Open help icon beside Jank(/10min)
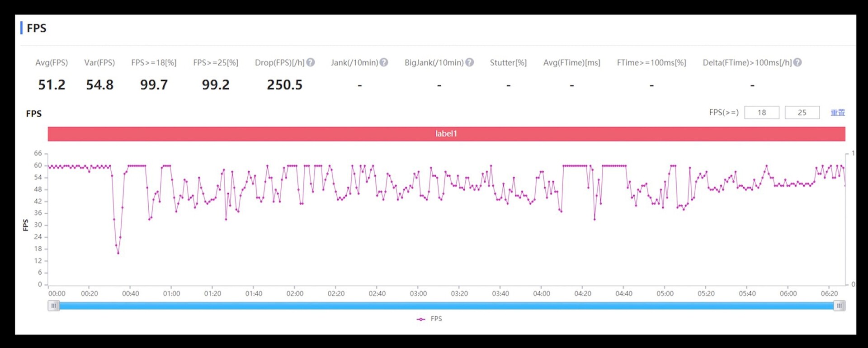868x348 pixels. [x=384, y=62]
